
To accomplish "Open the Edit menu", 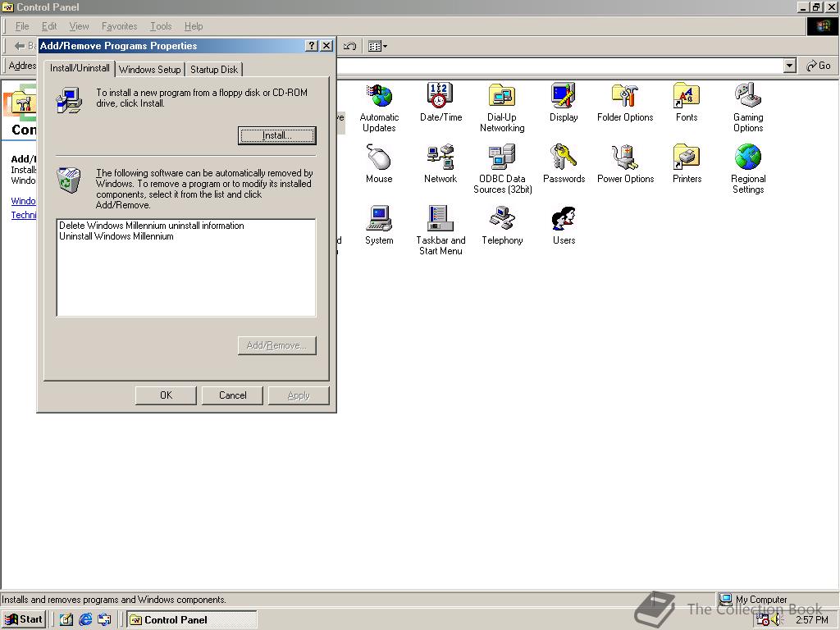I will point(48,26).
